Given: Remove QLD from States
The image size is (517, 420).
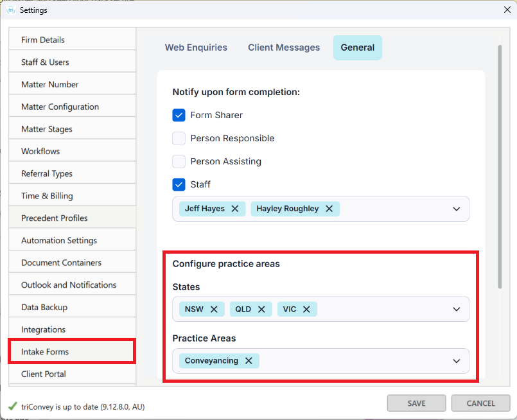Looking at the screenshot, I should (x=261, y=309).
